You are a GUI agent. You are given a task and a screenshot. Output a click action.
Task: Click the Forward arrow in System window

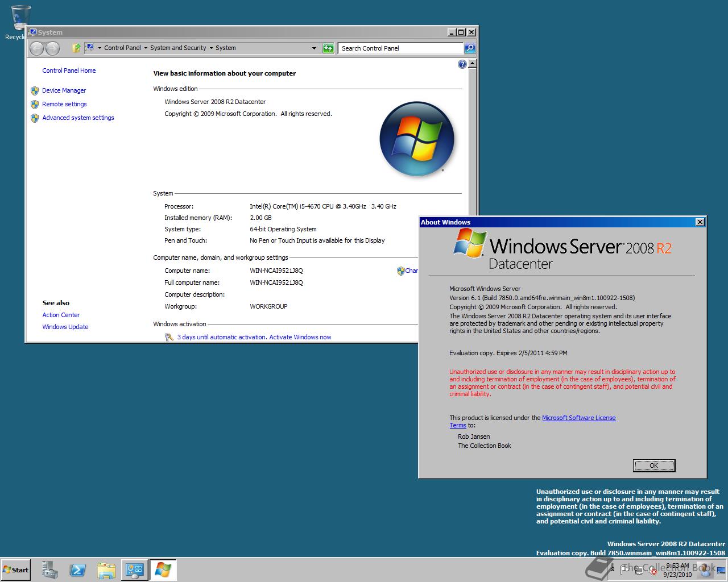(52, 48)
